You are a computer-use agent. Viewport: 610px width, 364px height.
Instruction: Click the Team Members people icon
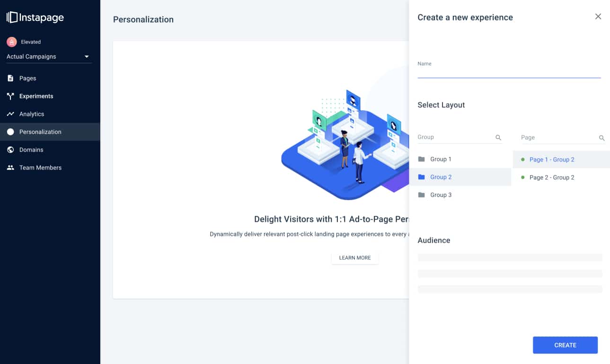tap(10, 168)
